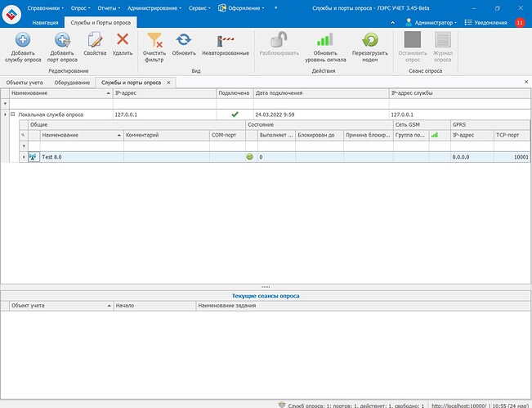Sort ports by TCP-порт column
Viewport: 532px width, 408px height.
click(512, 135)
